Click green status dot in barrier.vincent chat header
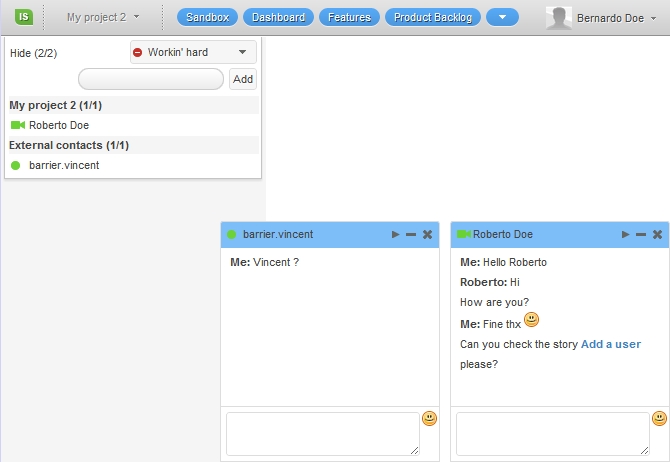 point(231,234)
